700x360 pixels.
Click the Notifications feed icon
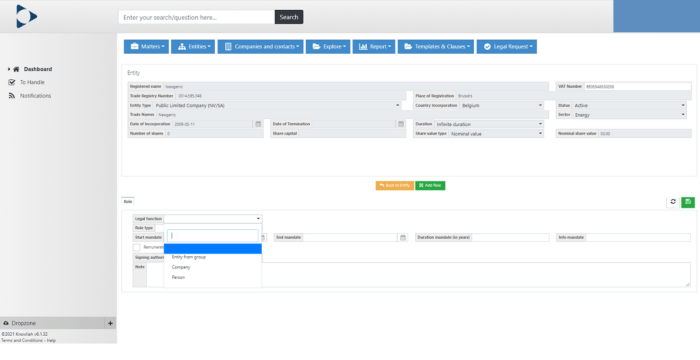click(12, 96)
